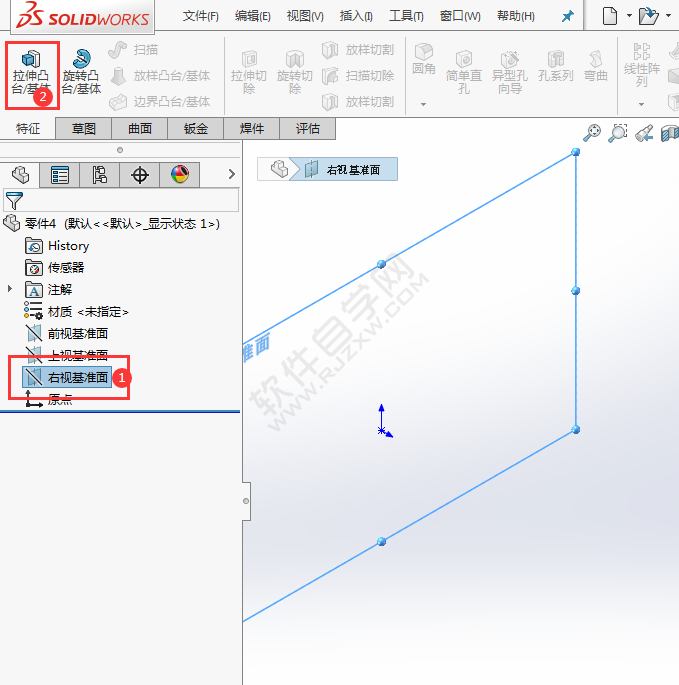Select 材质 <未指定> item
Image resolution: width=679 pixels, height=685 pixels.
tap(76, 311)
